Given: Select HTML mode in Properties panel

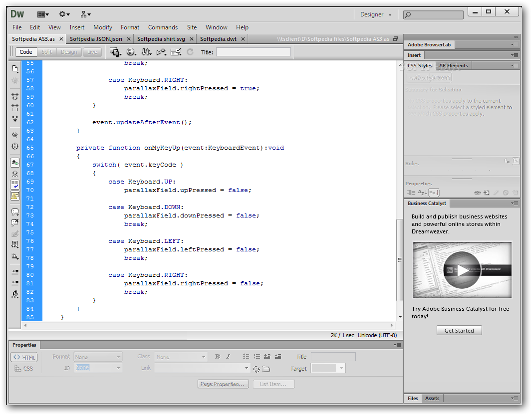Looking at the screenshot, I should (x=24, y=357).
